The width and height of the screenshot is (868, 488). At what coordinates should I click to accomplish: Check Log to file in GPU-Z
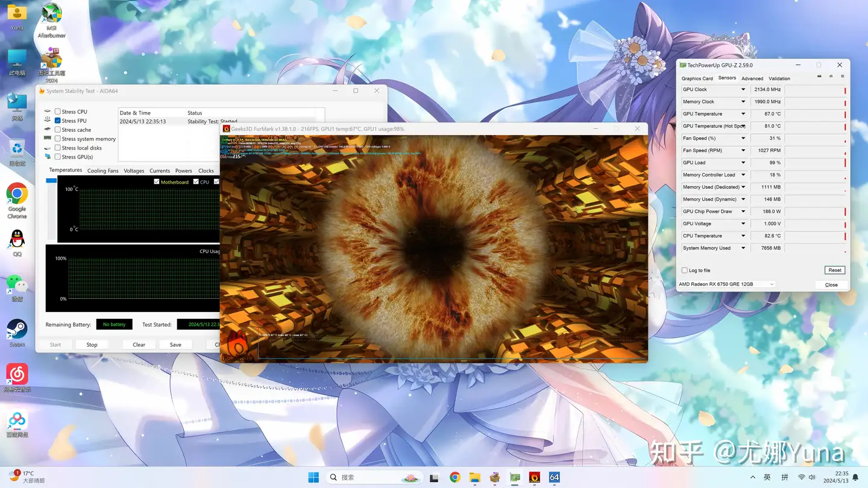(x=685, y=271)
